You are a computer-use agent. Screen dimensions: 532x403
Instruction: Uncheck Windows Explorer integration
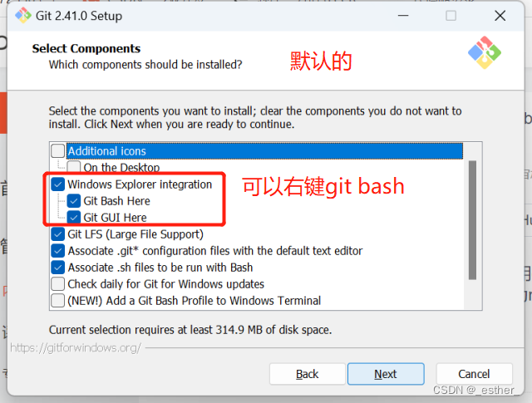[58, 184]
